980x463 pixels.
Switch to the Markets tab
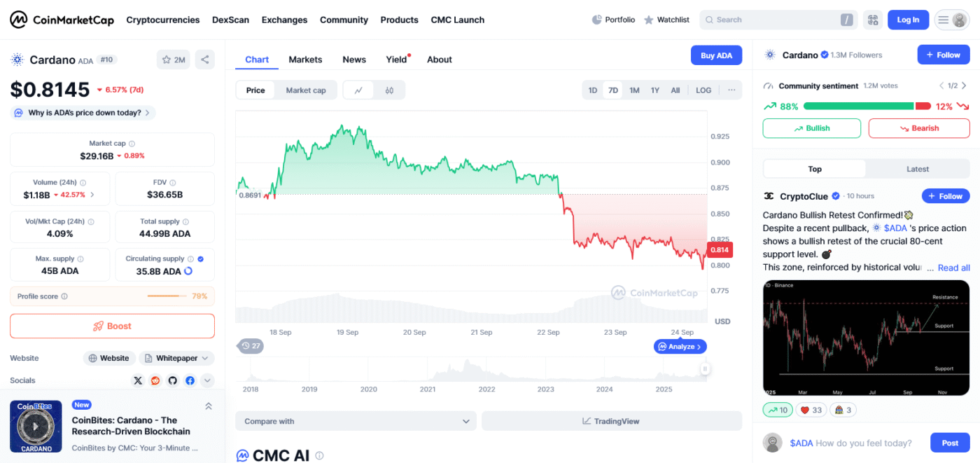click(305, 60)
